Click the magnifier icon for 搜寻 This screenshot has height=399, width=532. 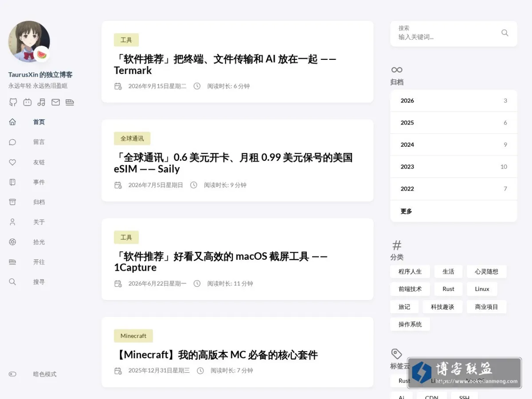click(12, 282)
